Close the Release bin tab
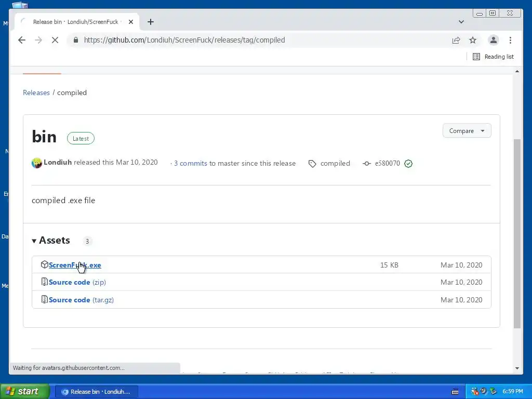This screenshot has height=399, width=532. pos(131,22)
